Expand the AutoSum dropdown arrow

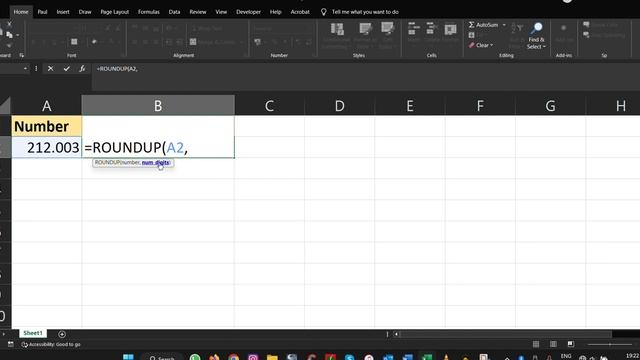(x=504, y=25)
